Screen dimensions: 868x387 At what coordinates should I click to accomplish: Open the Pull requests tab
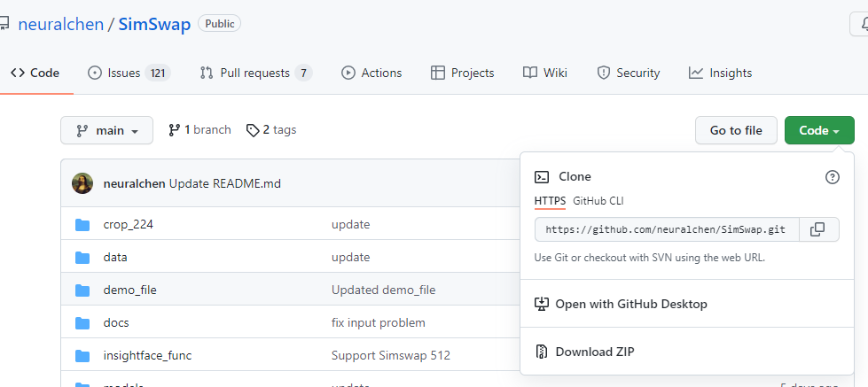pos(255,73)
